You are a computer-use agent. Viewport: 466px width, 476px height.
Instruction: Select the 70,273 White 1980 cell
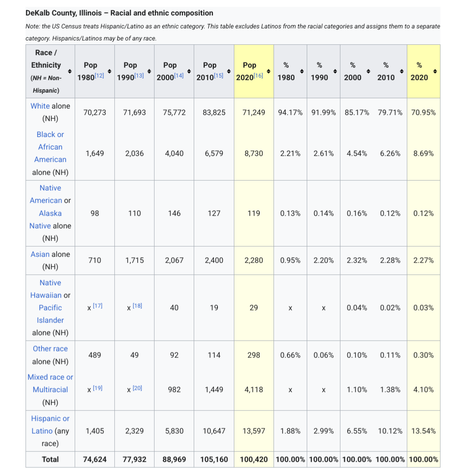point(95,113)
